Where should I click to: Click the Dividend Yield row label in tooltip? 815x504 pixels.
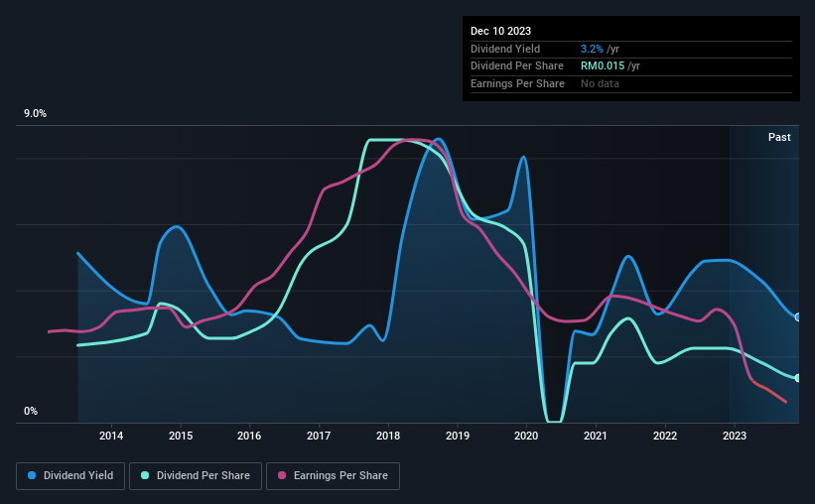505,49
